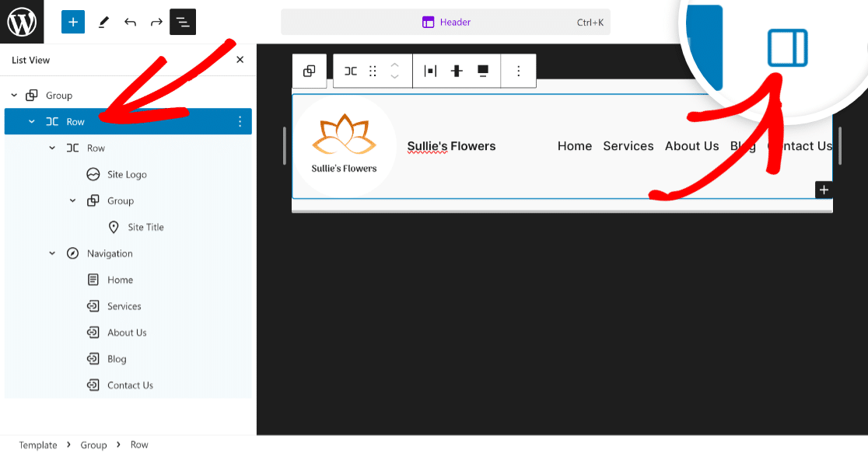The width and height of the screenshot is (868, 453).
Task: Select the Home page link icon
Action: (x=93, y=280)
